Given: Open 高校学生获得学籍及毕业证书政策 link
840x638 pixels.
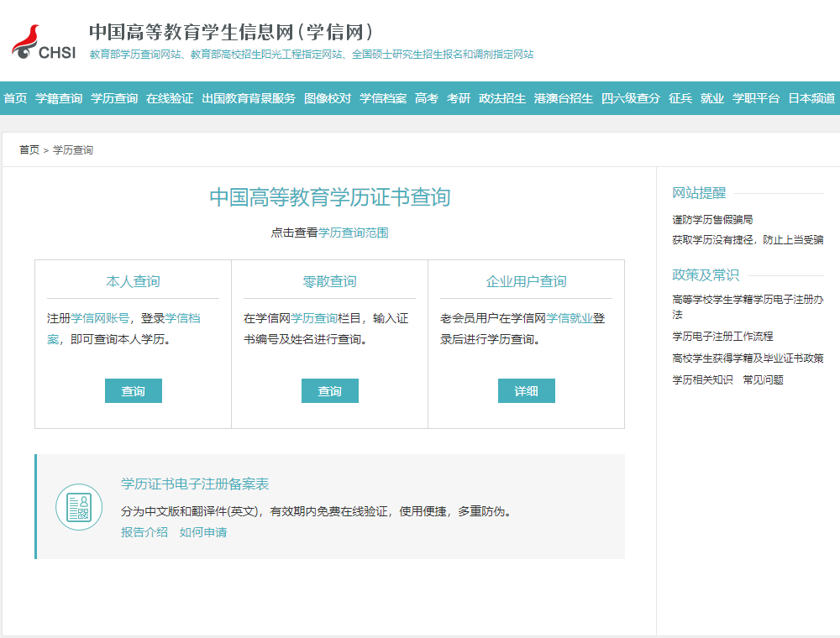Looking at the screenshot, I should click(748, 358).
